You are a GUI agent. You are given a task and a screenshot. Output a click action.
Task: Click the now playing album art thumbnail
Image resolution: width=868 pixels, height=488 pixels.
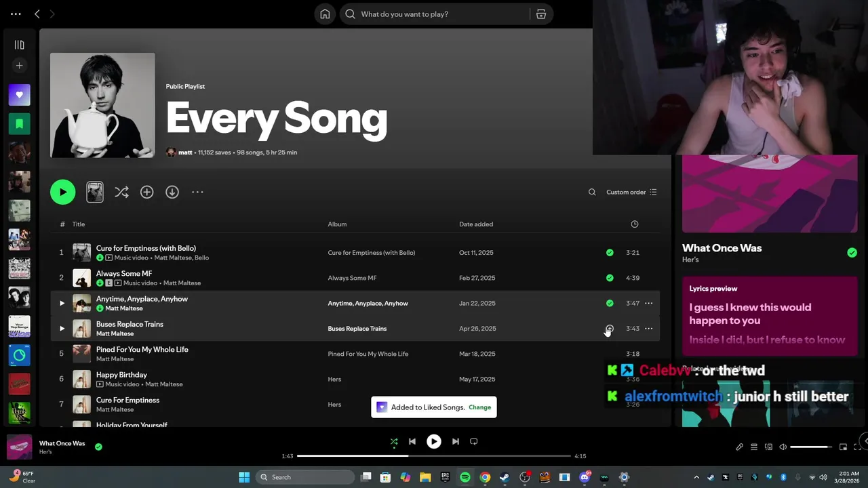20,447
